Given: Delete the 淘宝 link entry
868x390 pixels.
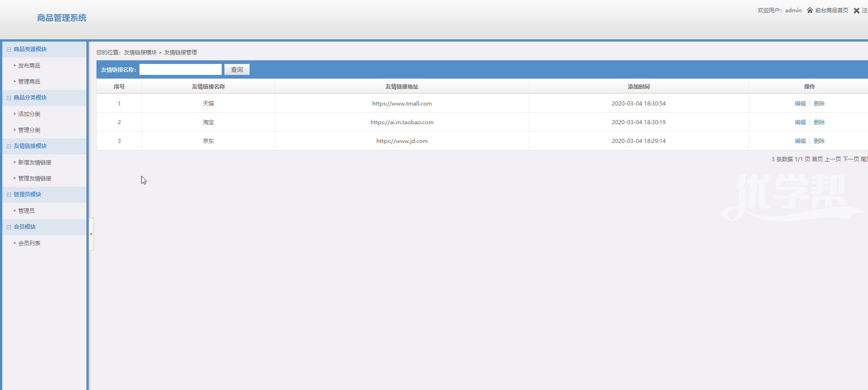Looking at the screenshot, I should click(819, 122).
